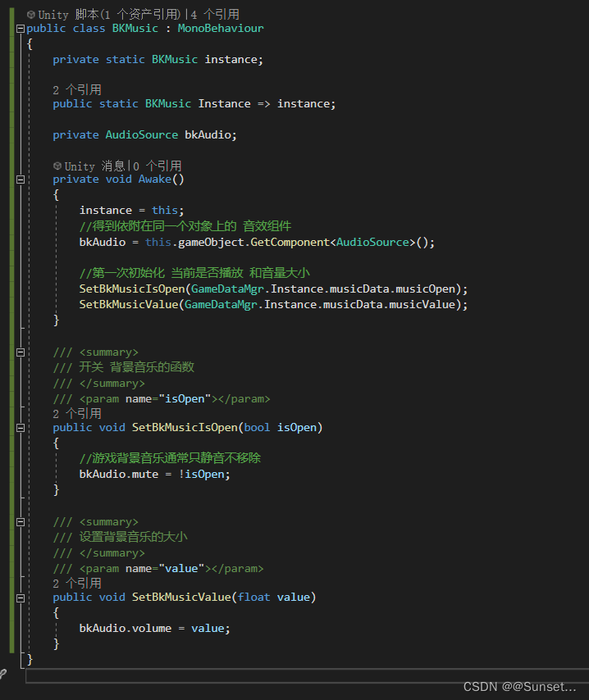Click GetComponent in the bkAudio assignment
The width and height of the screenshot is (589, 700).
pos(290,243)
